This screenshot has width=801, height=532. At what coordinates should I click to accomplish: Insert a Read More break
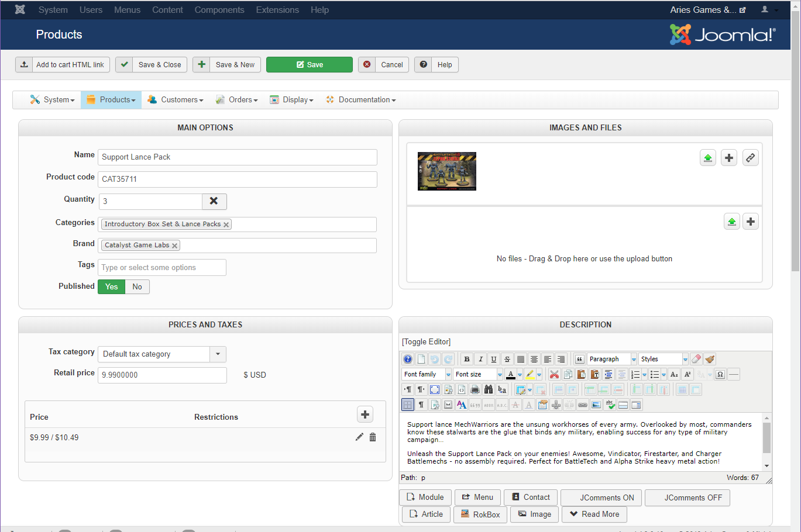[594, 514]
